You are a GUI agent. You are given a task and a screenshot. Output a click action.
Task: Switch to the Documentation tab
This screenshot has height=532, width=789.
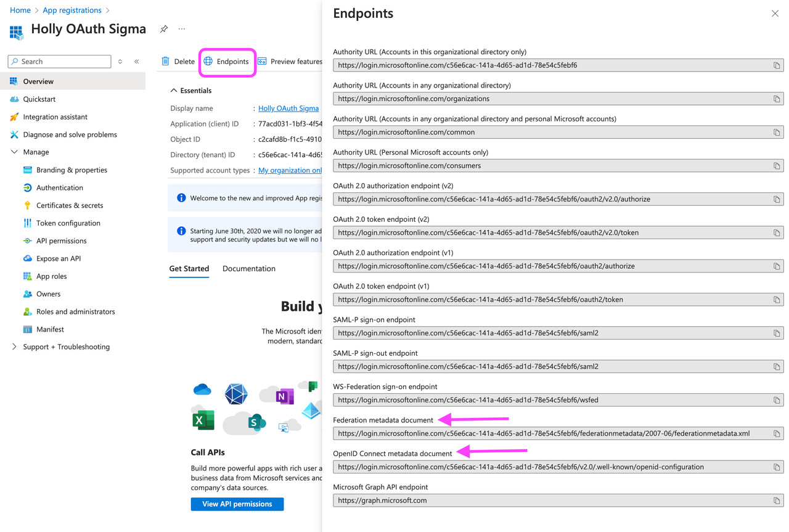pos(248,268)
